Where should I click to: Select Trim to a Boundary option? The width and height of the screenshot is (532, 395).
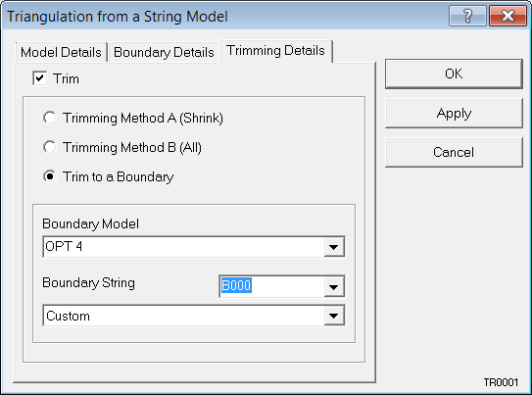pos(50,176)
